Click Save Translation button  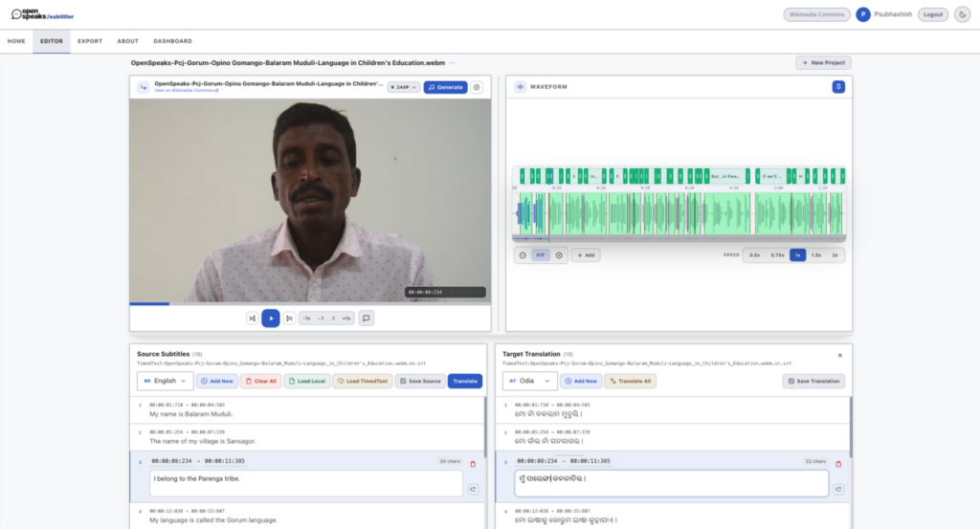pos(813,381)
